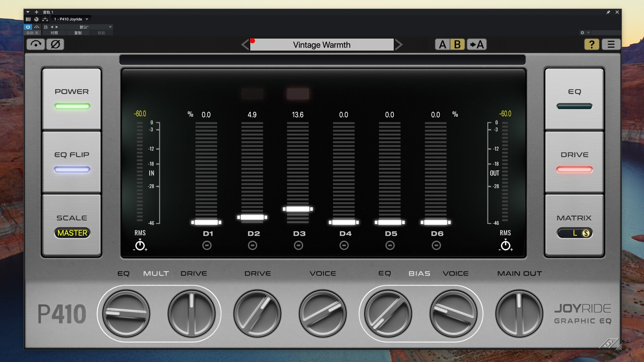Click the bypass arrow icon beside phase invert

pyautogui.click(x=36, y=44)
